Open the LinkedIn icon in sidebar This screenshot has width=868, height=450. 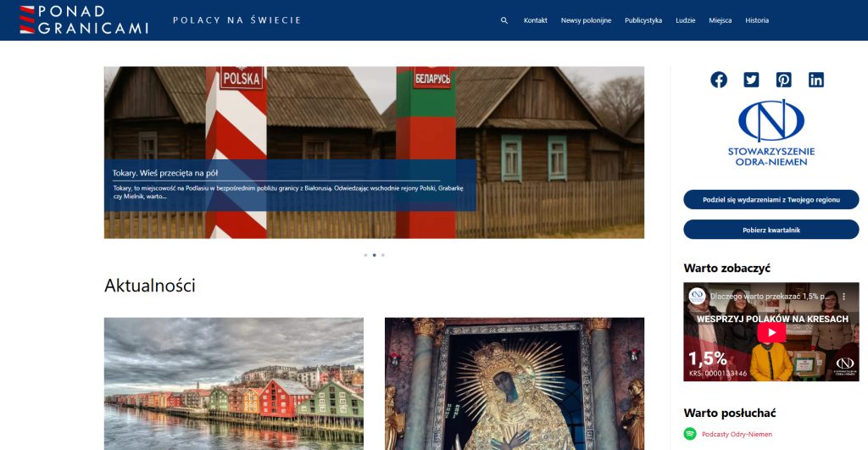(816, 80)
